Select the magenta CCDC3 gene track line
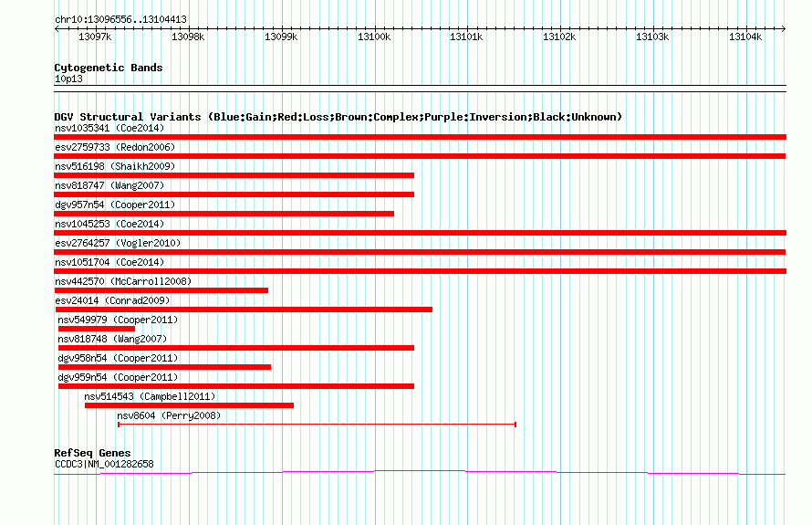Screen dimensions: 812x525 (420, 473)
